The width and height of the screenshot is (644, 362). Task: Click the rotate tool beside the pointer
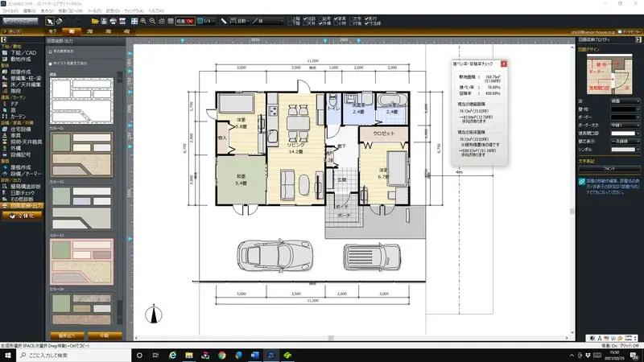tap(59, 22)
